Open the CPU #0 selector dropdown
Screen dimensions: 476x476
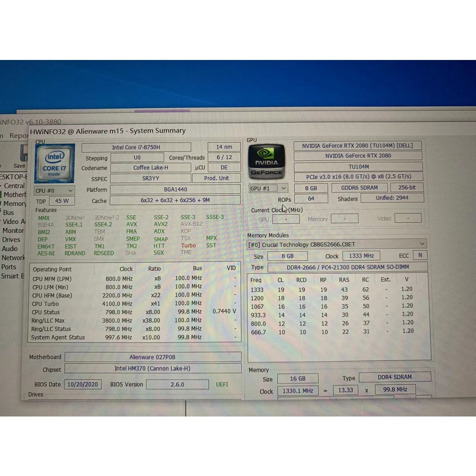[54, 190]
